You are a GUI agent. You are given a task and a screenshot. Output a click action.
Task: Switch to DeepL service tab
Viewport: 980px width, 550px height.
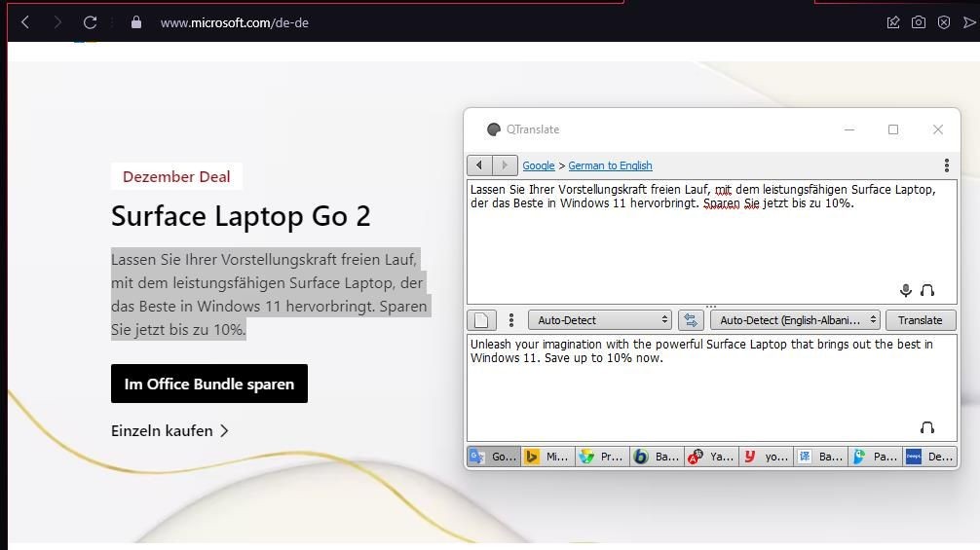(930, 457)
